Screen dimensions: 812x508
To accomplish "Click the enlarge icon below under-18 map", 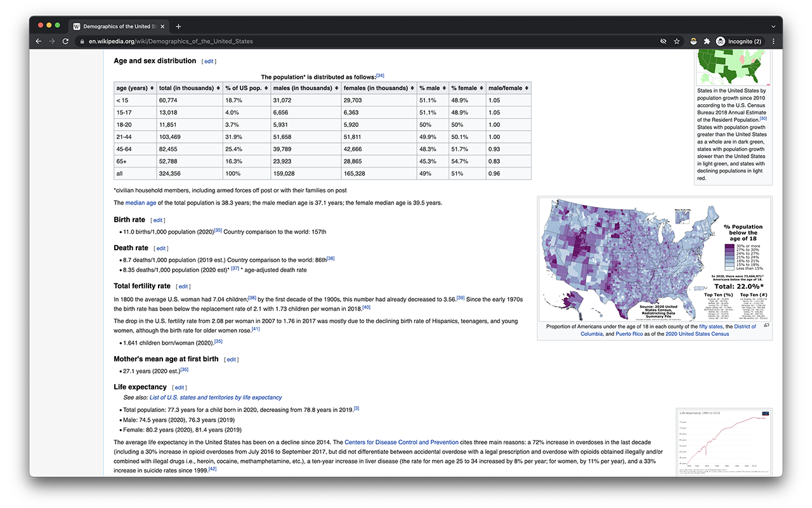I will tap(766, 326).
